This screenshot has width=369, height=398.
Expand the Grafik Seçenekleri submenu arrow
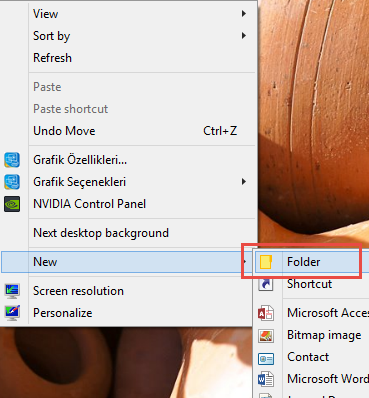(244, 182)
